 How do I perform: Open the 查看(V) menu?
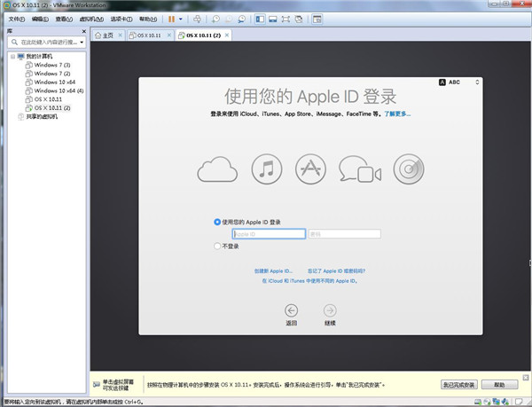click(x=64, y=19)
